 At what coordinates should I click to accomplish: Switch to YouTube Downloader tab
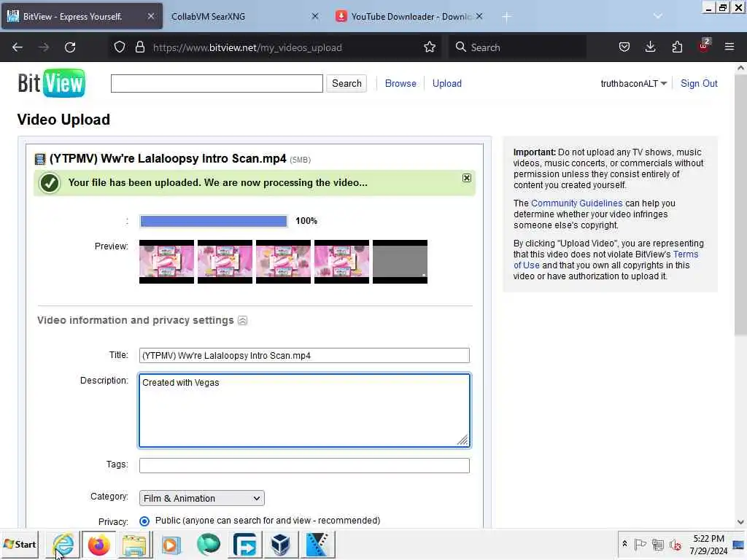point(410,17)
